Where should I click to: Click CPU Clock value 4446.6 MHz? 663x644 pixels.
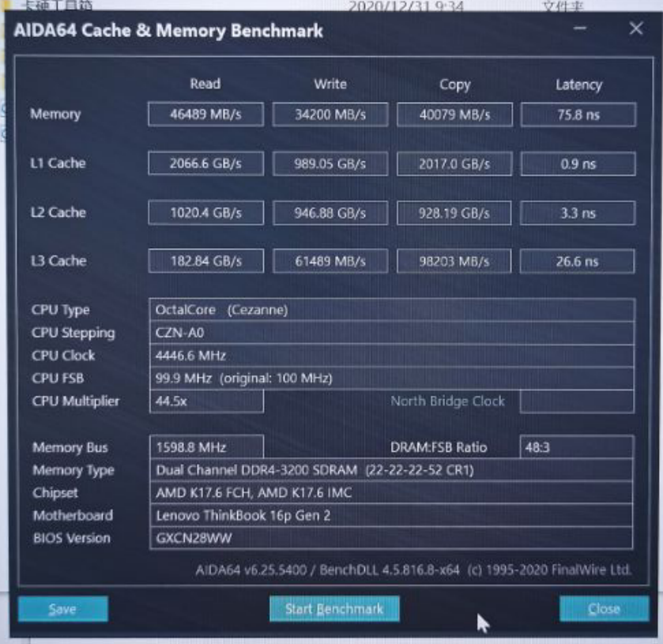click(x=392, y=356)
